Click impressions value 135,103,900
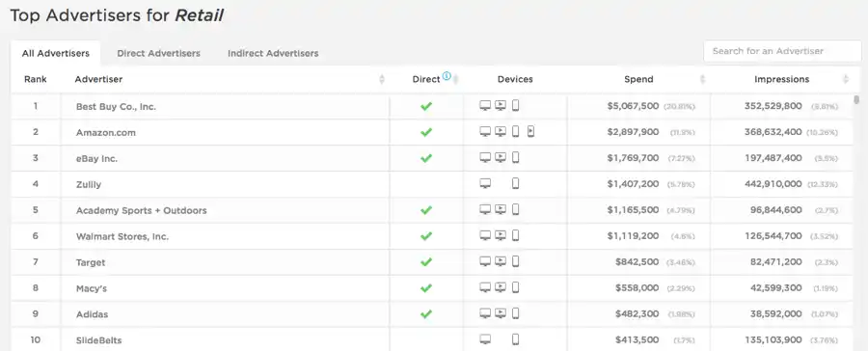 [x=773, y=340]
